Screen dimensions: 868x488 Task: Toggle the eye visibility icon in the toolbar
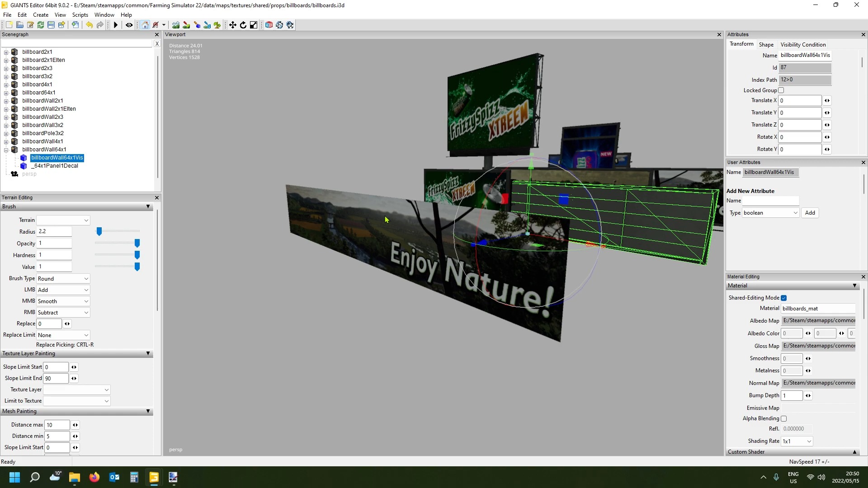129,25
